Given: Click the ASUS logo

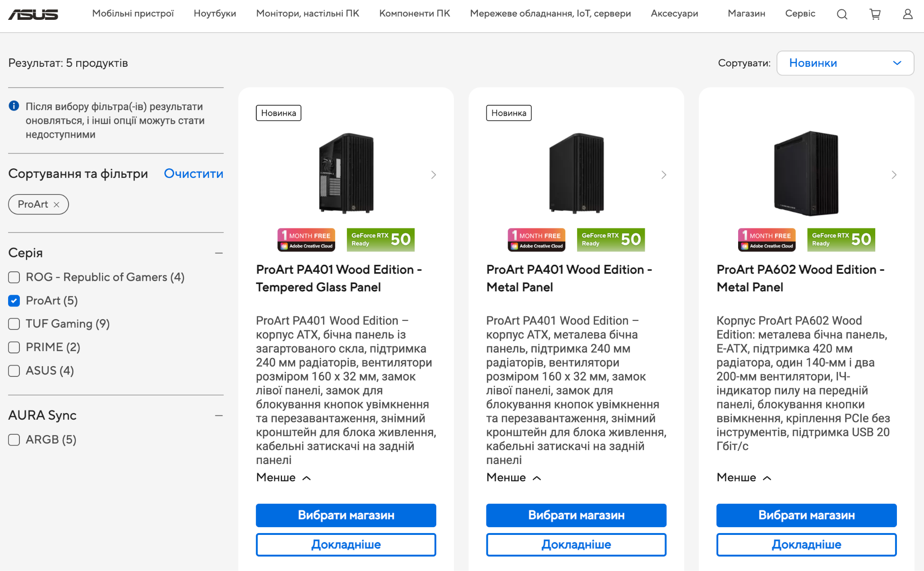Looking at the screenshot, I should pyautogui.click(x=33, y=14).
